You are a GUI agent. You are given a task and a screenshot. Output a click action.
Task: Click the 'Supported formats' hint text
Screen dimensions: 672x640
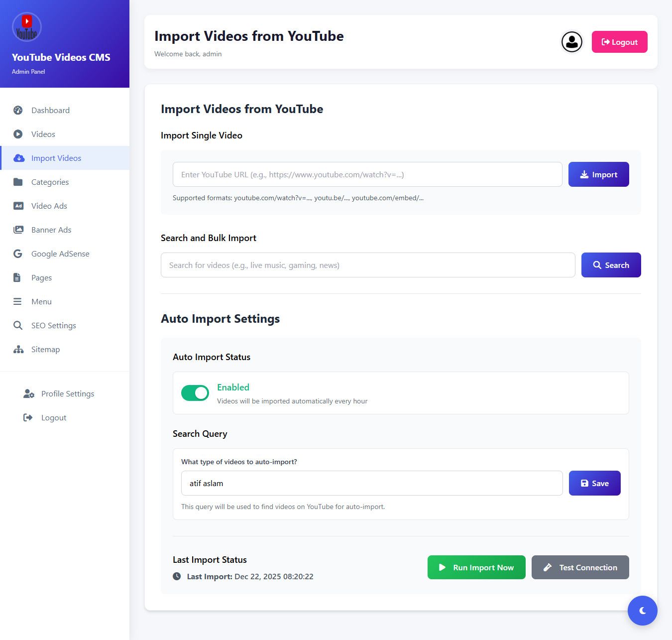[x=298, y=198]
